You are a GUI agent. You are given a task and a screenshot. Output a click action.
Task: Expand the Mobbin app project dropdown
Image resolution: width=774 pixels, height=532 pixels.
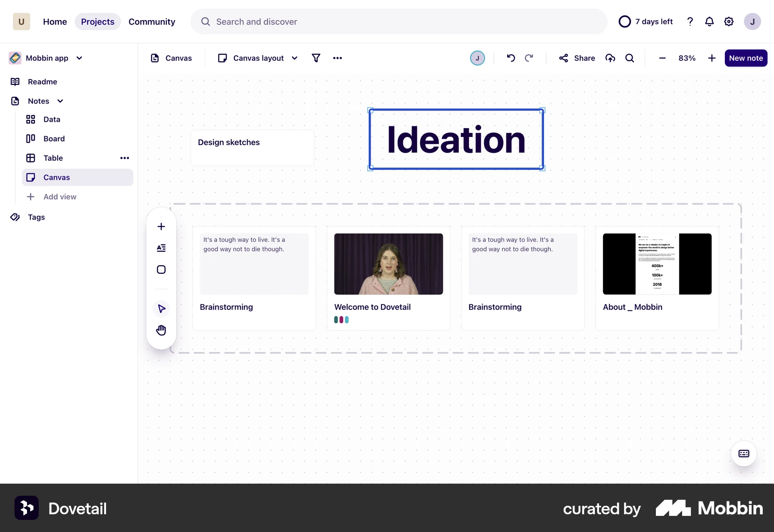[x=80, y=58]
